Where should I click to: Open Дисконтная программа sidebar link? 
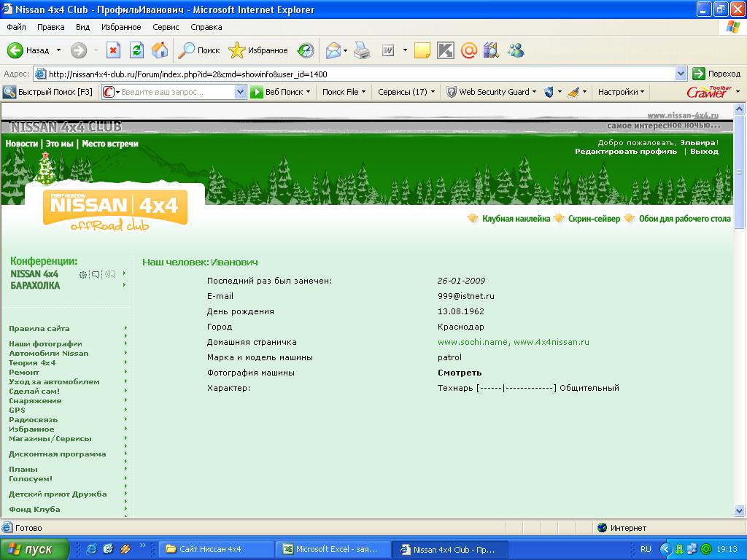click(57, 454)
